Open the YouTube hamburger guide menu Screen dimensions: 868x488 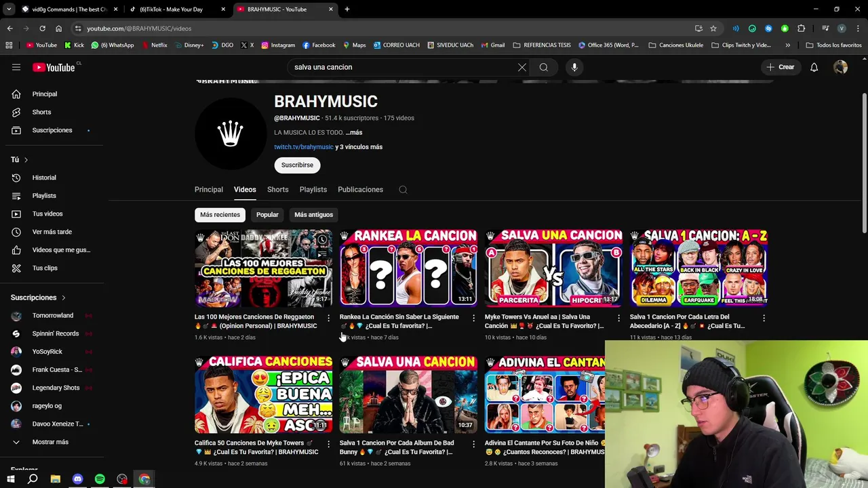tap(16, 67)
